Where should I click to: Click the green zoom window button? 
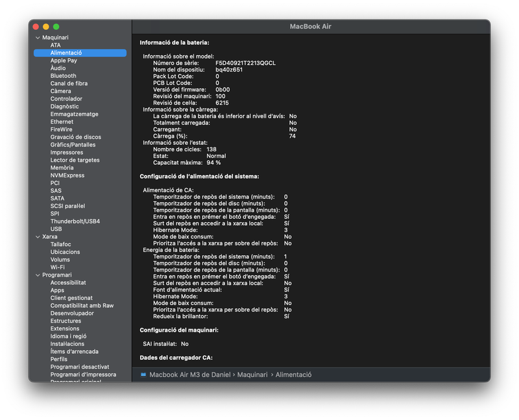[x=56, y=27]
